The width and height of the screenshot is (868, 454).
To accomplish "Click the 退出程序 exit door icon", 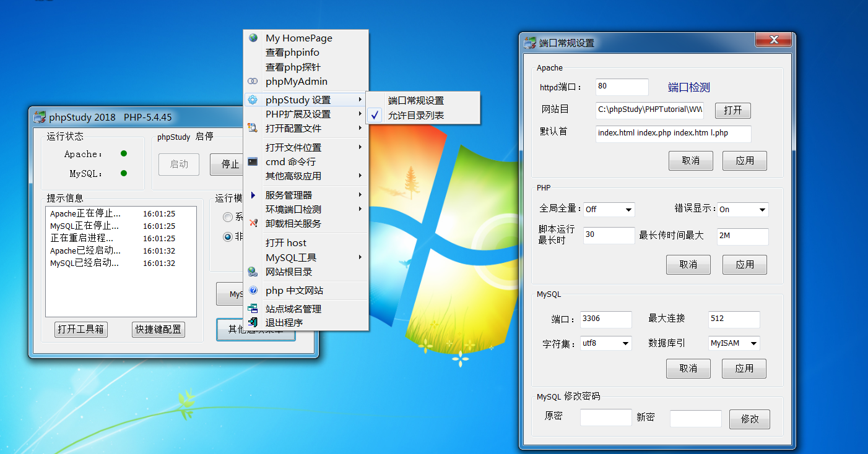I will coord(252,322).
